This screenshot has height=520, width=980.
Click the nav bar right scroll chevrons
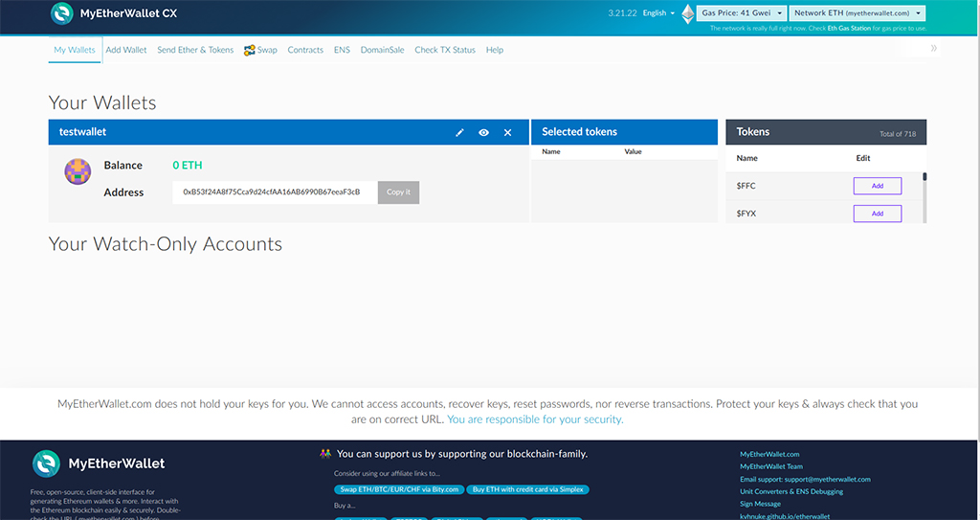934,48
